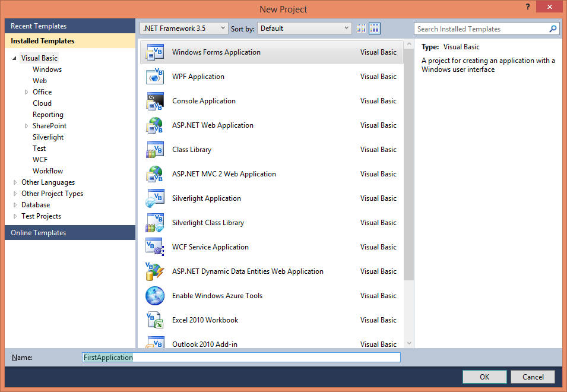This screenshot has width=567, height=392.
Task: Click the WCF Service Application icon
Action: (x=155, y=247)
